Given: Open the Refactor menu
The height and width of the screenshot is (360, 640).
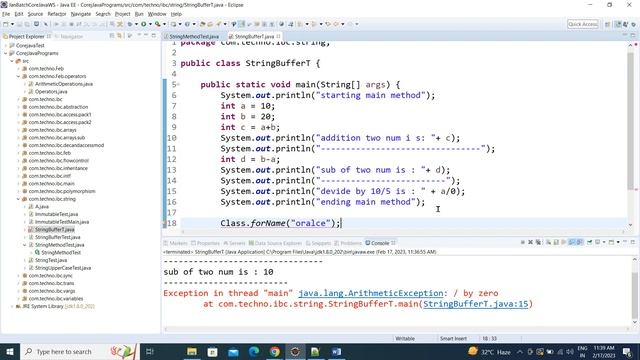Looking at the screenshot, I should pyautogui.click(x=57, y=14).
